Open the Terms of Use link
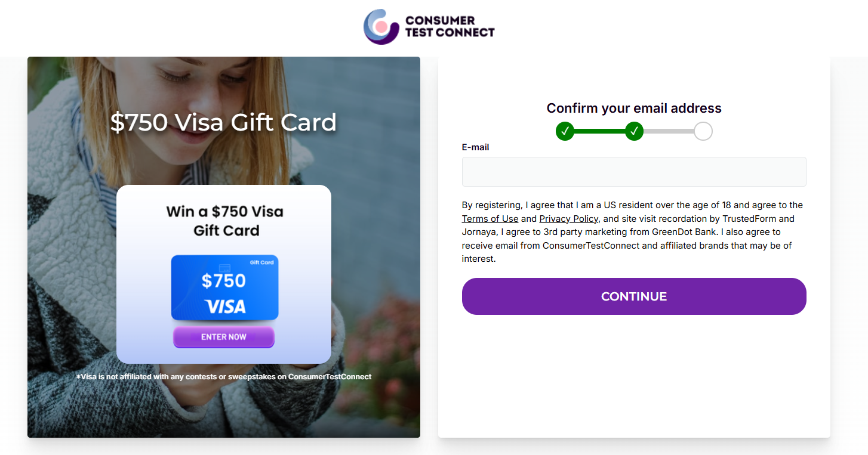Screen dimensions: 868x455 [490, 219]
